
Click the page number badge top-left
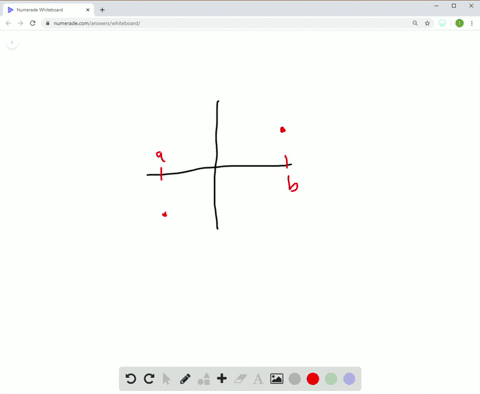[12, 43]
